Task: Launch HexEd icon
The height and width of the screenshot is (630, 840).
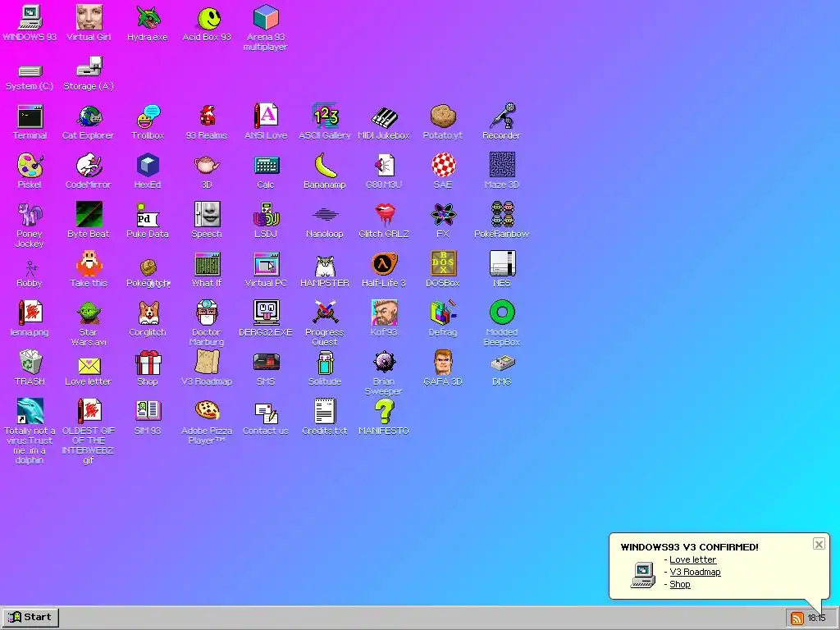Action: pos(148,165)
